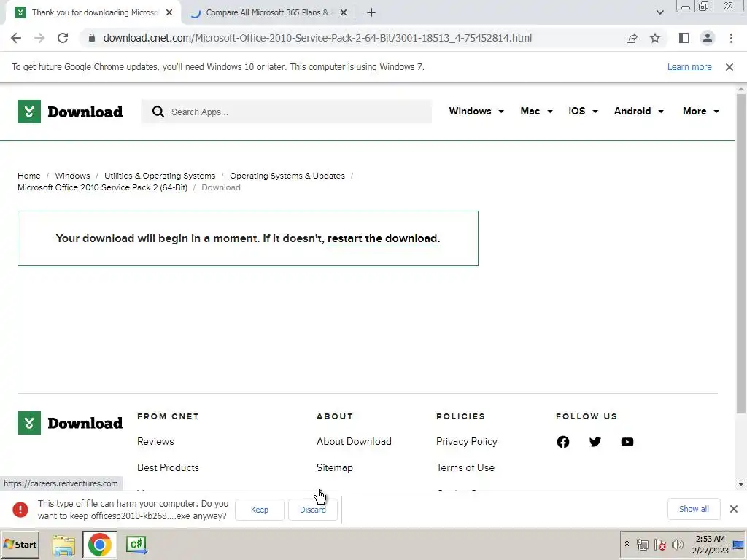The height and width of the screenshot is (560, 747).
Task: Open Operating Systems & Updates breadcrumb
Action: tap(287, 176)
